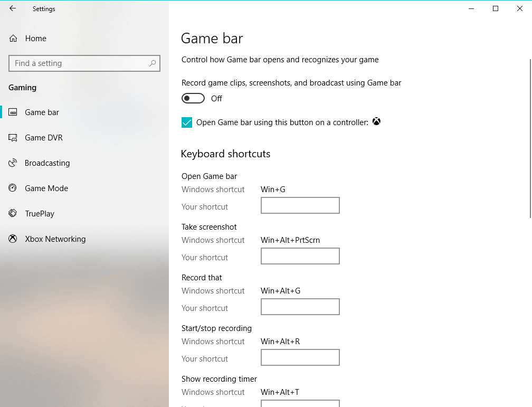Screen dimensions: 532x407
Task: Click the Start/stop recording label
Action: tap(216, 328)
